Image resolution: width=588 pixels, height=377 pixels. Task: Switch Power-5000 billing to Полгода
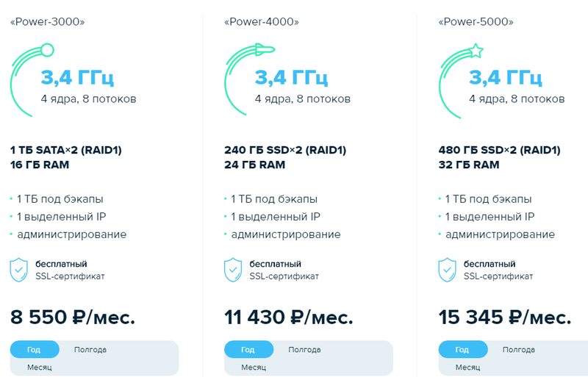click(519, 350)
